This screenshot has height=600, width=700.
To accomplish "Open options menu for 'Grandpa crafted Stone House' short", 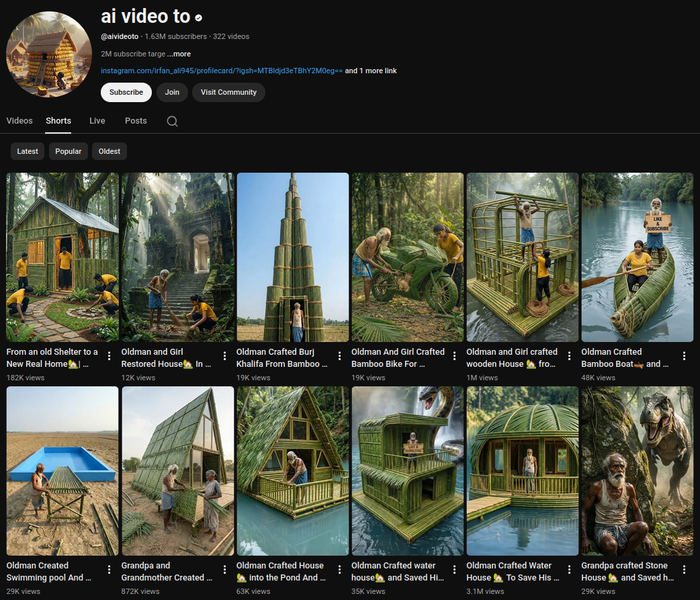I will coord(685,569).
